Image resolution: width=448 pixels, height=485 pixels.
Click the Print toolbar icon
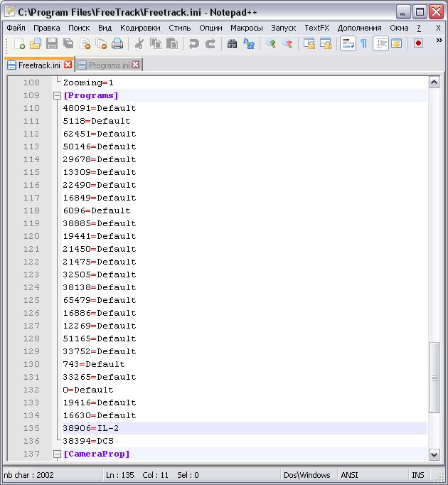117,43
